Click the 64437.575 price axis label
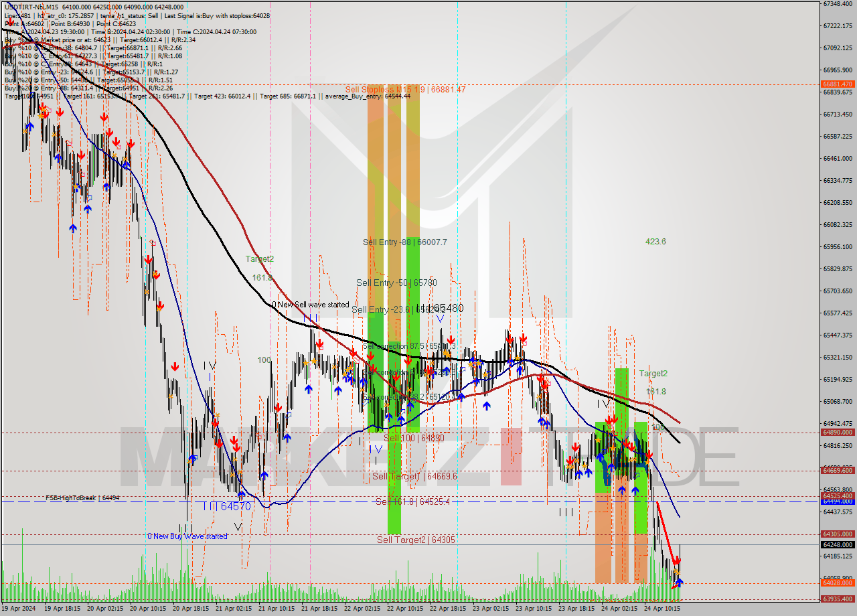857x616 pixels. (x=838, y=512)
